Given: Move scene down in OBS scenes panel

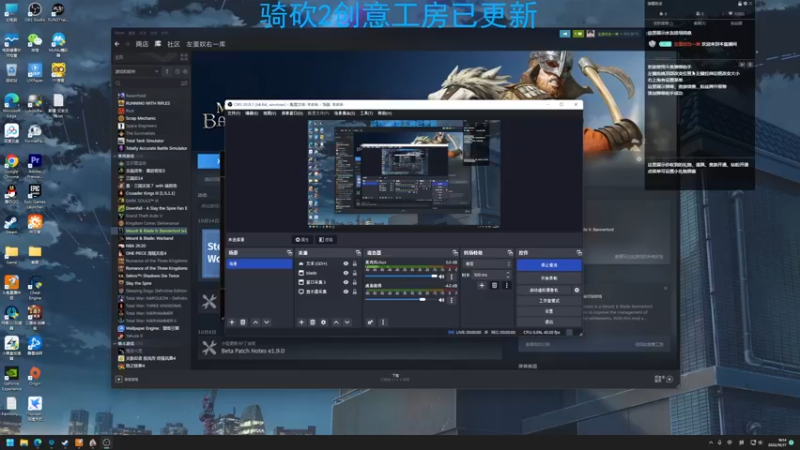Looking at the screenshot, I should [x=266, y=322].
